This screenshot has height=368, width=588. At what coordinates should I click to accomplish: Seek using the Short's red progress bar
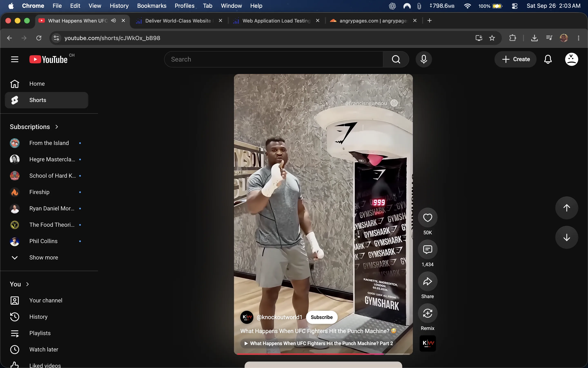tap(323, 354)
